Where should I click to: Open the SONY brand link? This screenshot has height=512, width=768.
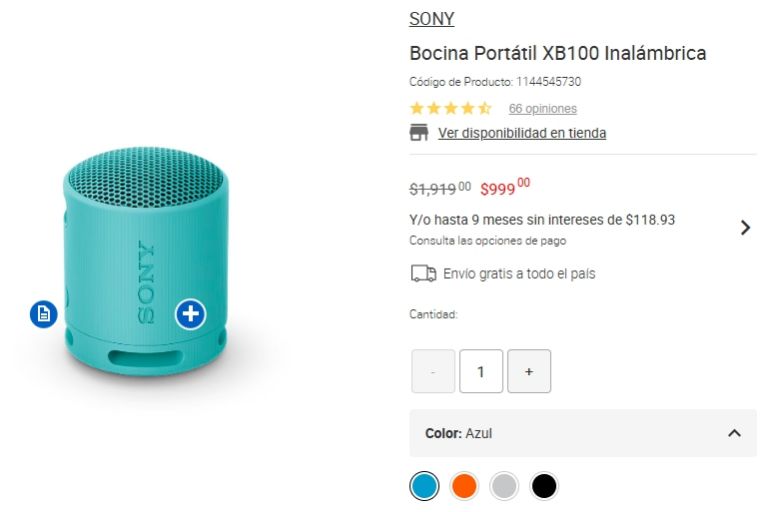point(432,19)
